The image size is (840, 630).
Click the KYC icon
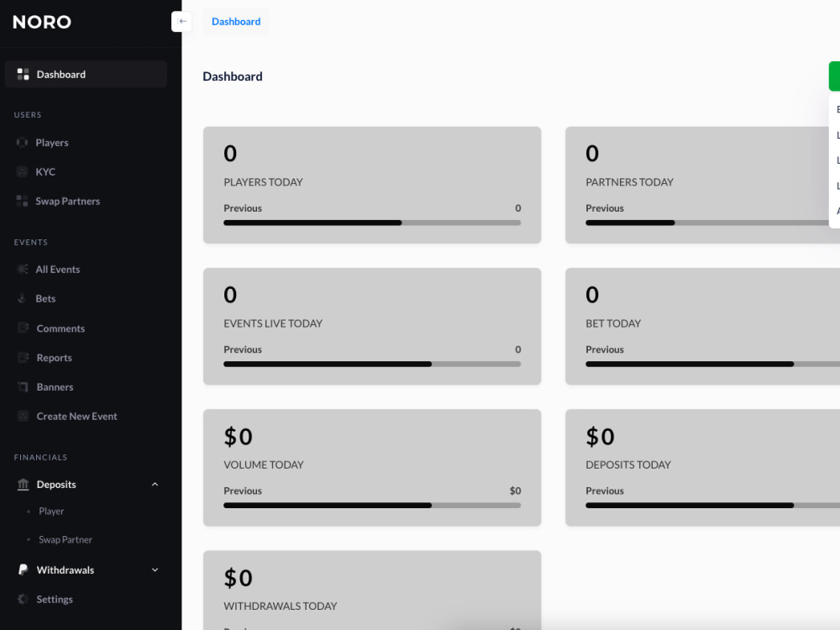point(22,172)
